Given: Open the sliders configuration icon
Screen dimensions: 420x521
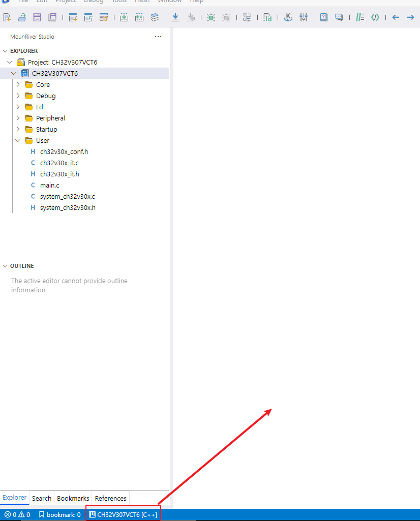Looking at the screenshot, I should pos(304,17).
